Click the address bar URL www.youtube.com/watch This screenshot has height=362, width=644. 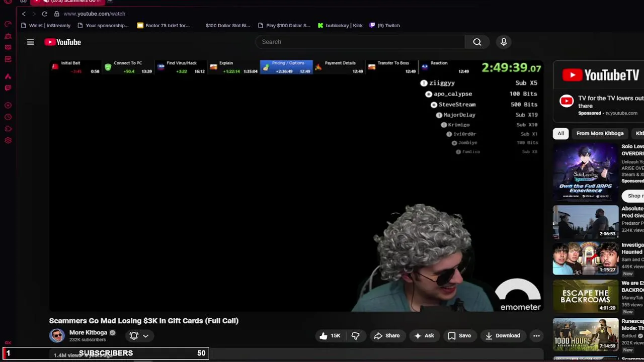(x=94, y=14)
